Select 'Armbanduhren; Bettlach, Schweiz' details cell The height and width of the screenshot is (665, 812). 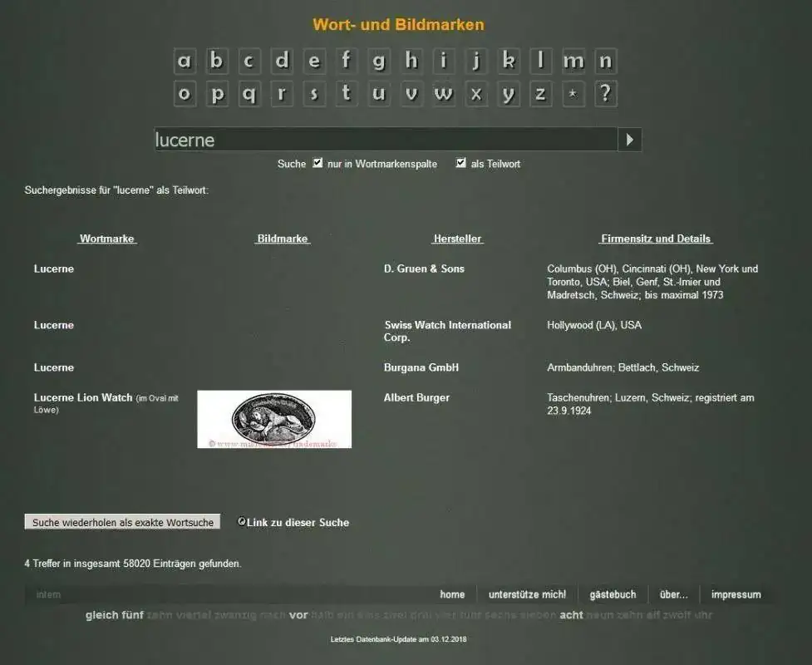623,367
